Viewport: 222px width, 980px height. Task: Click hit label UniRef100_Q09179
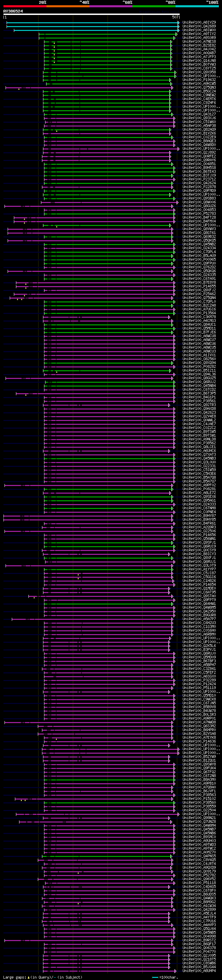coord(199,871)
